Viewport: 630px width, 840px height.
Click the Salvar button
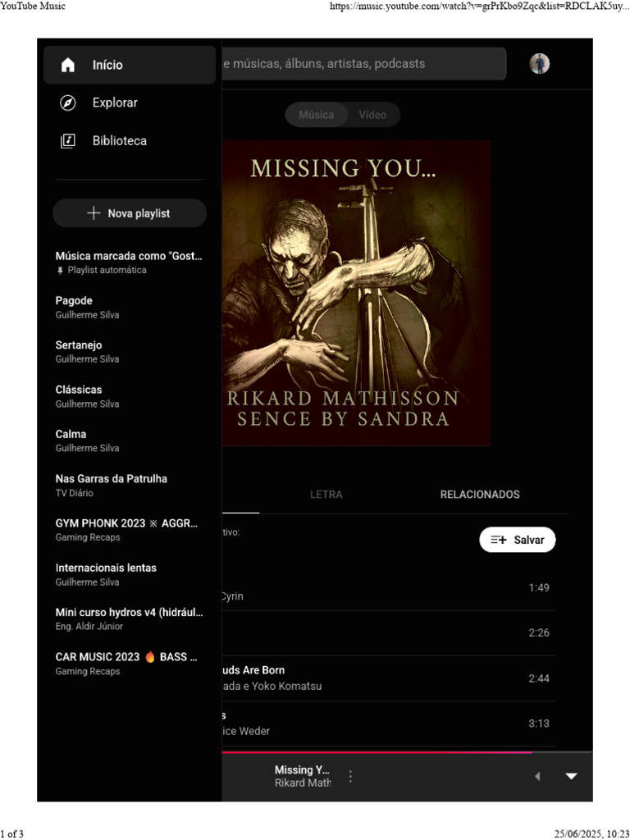[x=518, y=540]
